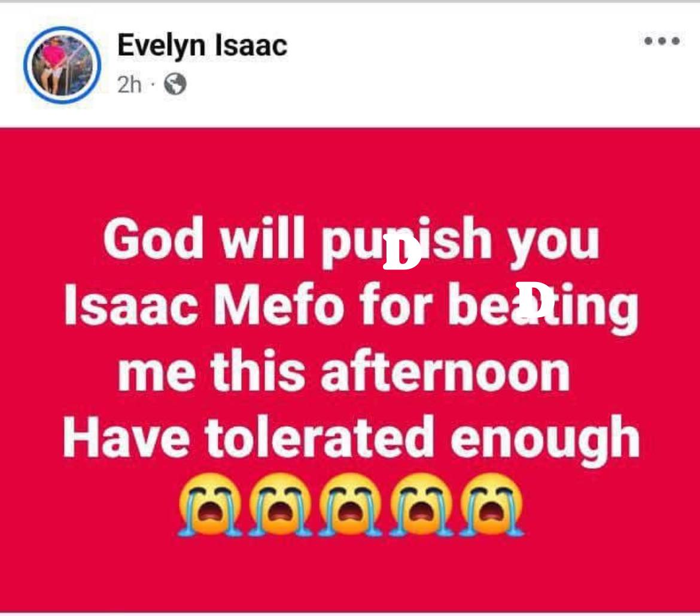
Task: Click the D watermark over the word punish
Action: [x=401, y=252]
